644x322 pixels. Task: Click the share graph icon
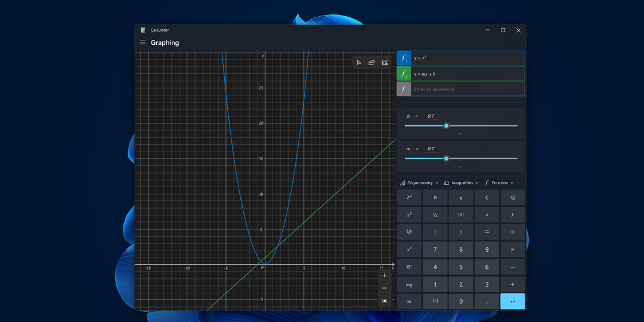[371, 63]
